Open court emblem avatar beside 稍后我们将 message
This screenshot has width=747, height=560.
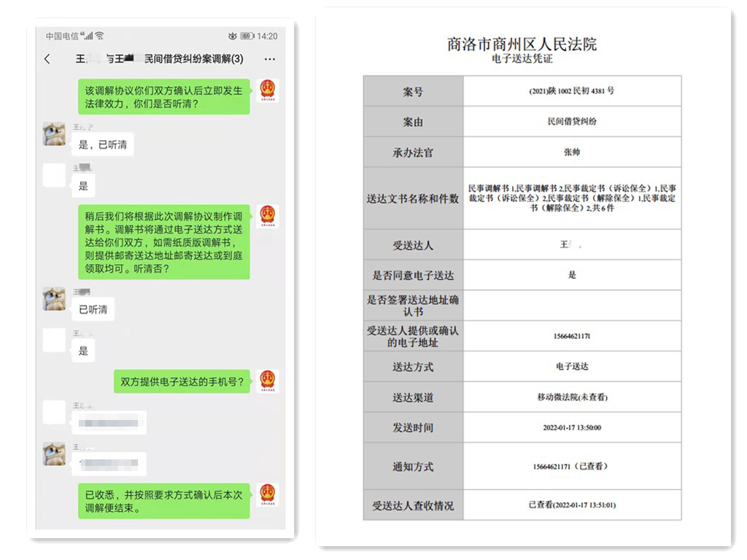(x=268, y=217)
